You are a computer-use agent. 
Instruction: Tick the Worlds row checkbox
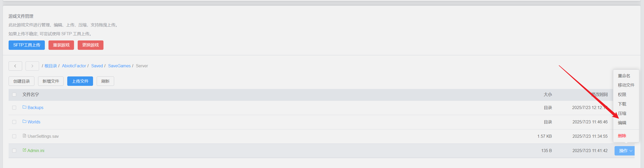pyautogui.click(x=14, y=122)
